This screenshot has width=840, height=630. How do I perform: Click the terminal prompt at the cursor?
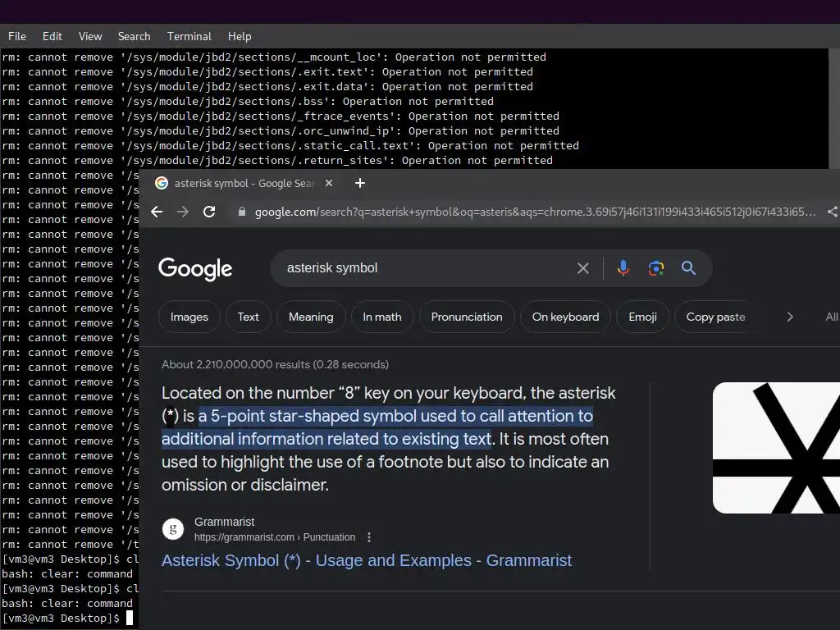(129, 618)
